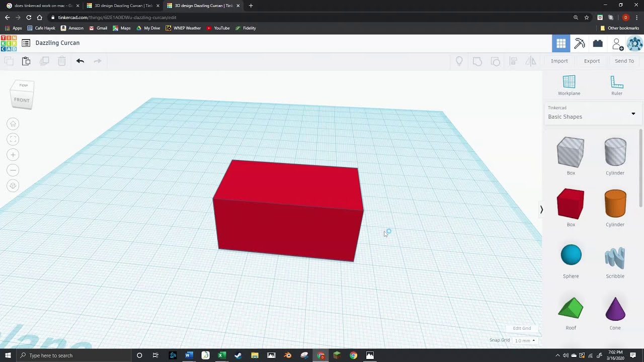Open the Snap Grid 1.0 mm dropdown

tap(525, 340)
